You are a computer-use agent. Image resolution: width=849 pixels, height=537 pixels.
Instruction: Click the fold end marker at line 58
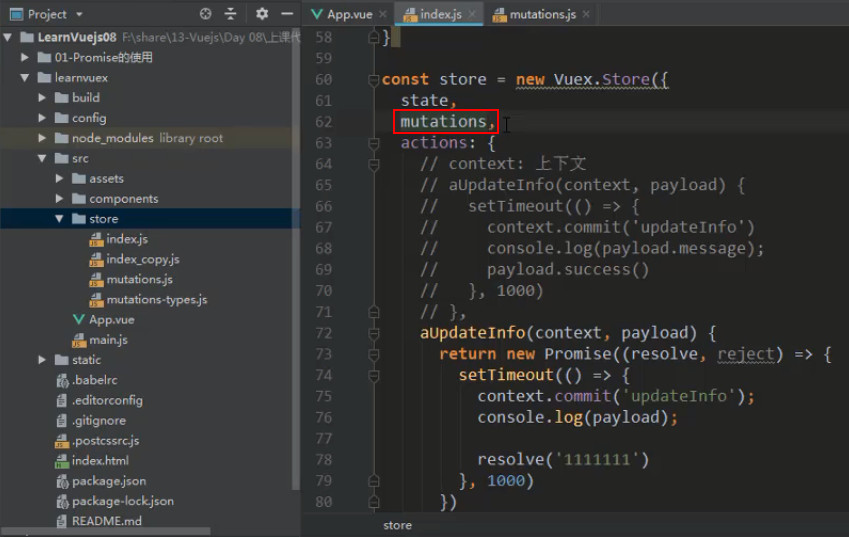pos(373,37)
